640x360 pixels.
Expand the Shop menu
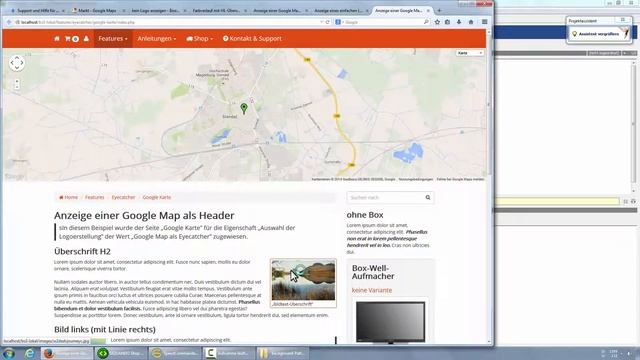point(200,38)
